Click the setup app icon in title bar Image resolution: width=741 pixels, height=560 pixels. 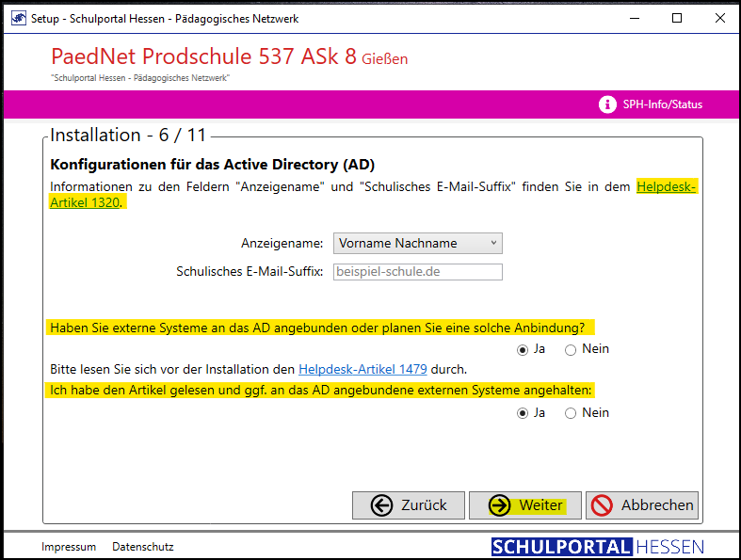click(19, 19)
